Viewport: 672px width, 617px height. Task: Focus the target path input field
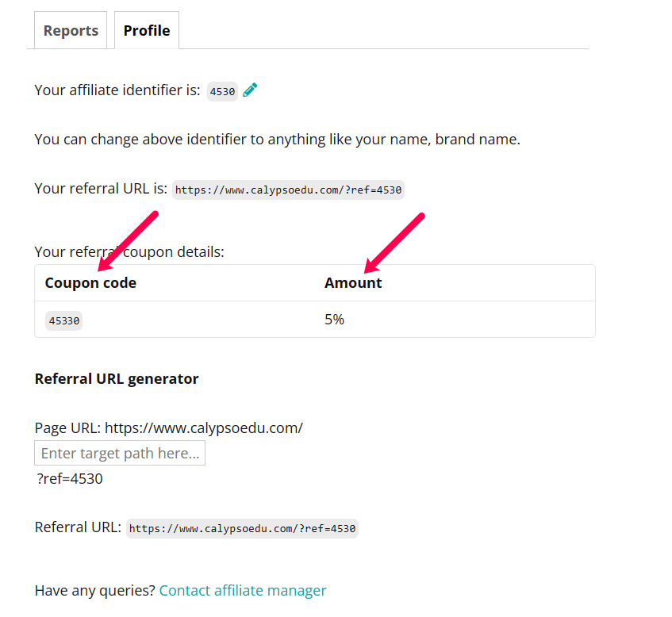(x=120, y=453)
